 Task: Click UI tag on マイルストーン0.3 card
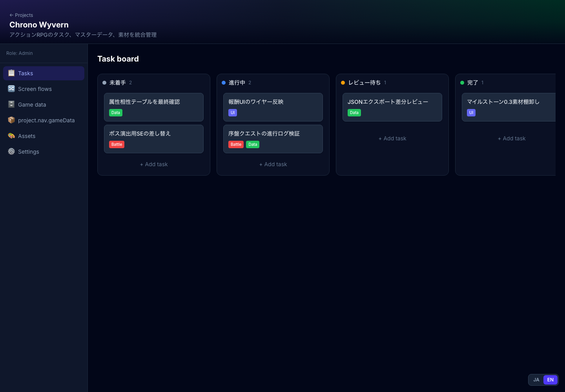[471, 113]
